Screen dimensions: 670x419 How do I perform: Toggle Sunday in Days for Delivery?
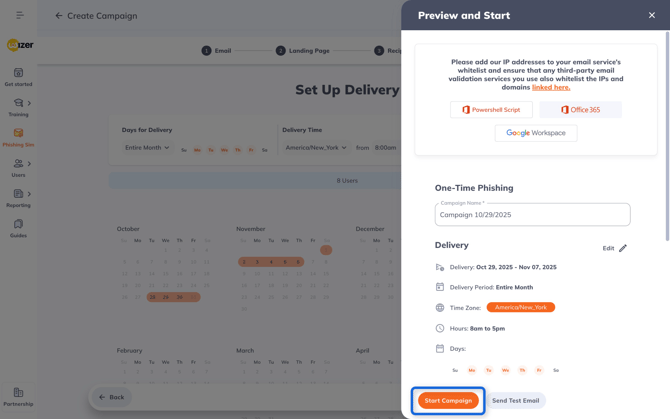coord(184,150)
